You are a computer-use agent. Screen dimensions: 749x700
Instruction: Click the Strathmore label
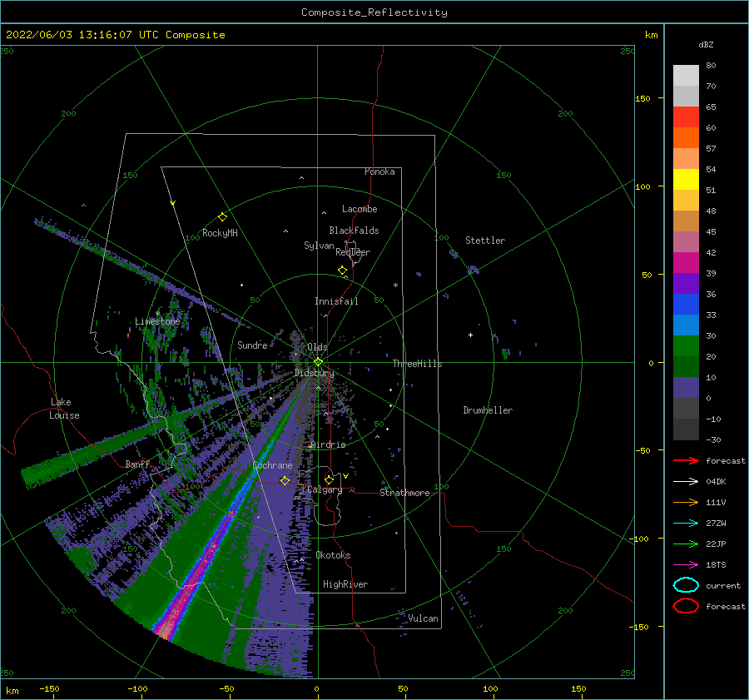pos(404,493)
